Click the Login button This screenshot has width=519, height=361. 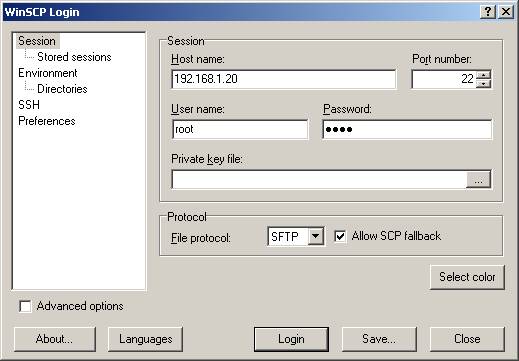291,339
